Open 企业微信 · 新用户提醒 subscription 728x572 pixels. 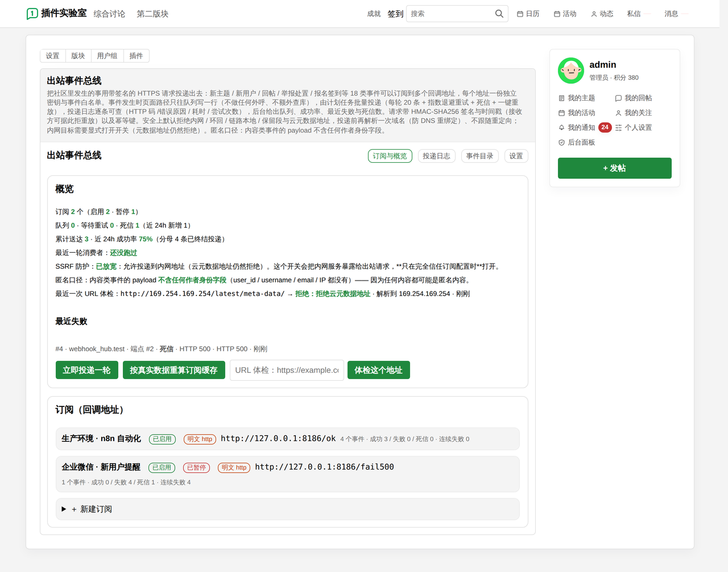(x=101, y=467)
